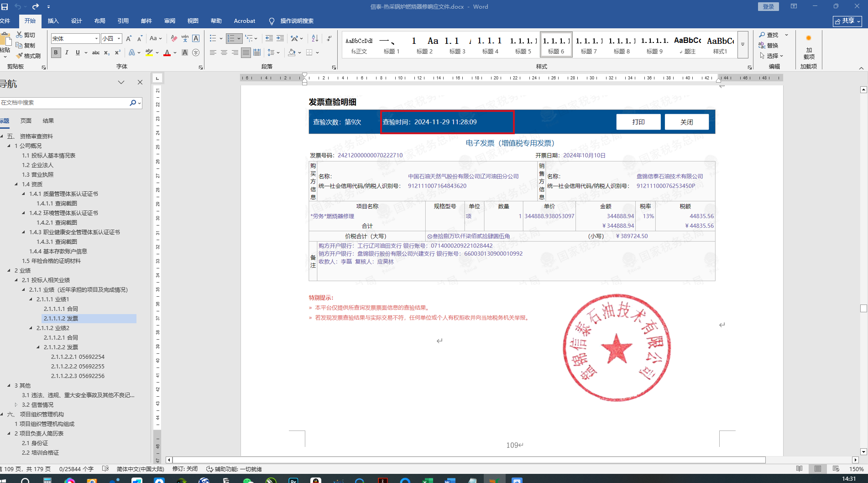
Task: Open the paragraph Shading paint bucket
Action: [292, 52]
